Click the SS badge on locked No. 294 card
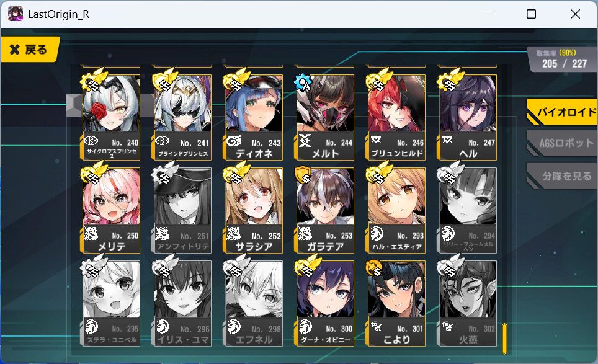The height and width of the screenshot is (364, 598). point(450,172)
